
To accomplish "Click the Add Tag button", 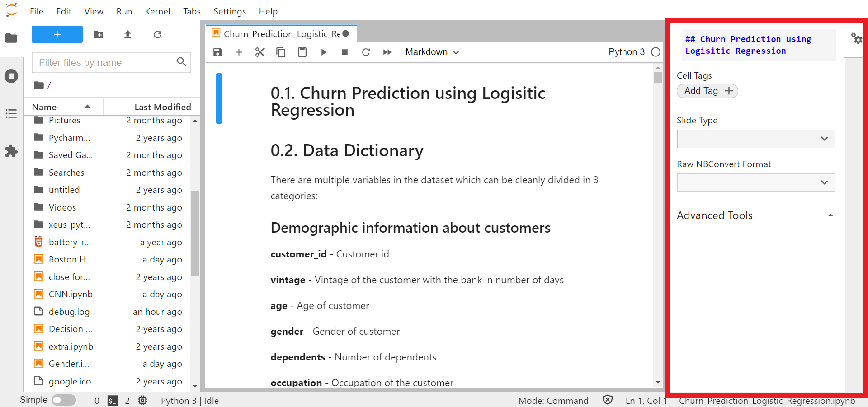I will 707,91.
